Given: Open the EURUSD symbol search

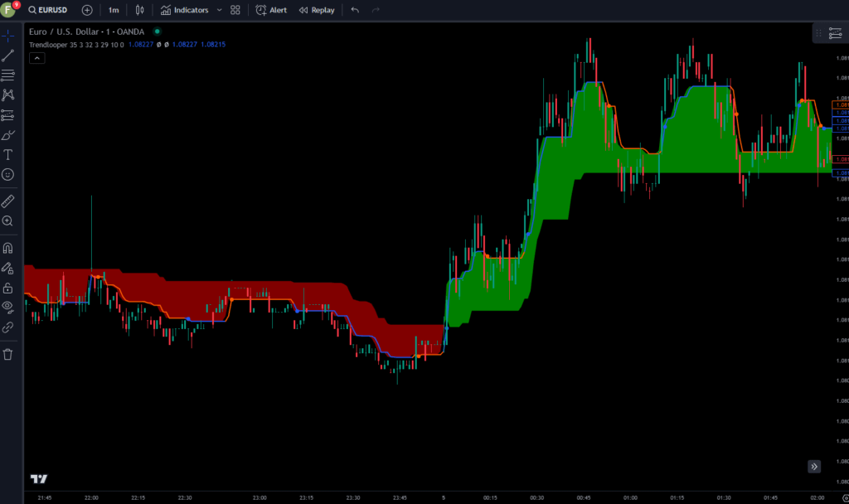Looking at the screenshot, I should tap(48, 10).
